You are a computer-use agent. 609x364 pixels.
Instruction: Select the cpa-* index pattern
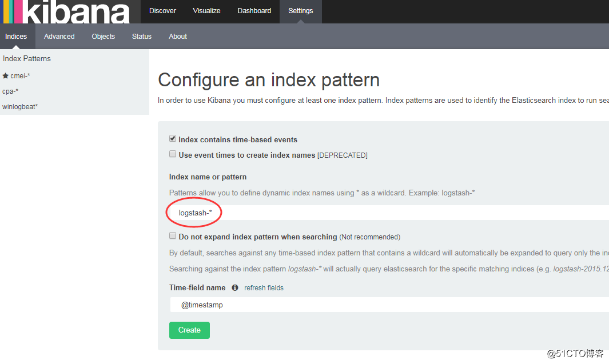click(x=10, y=91)
